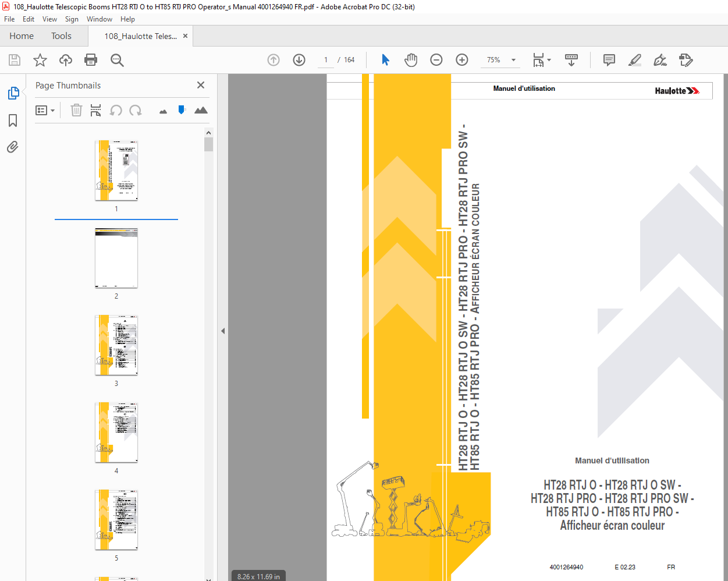728x581 pixels.
Task: Open the find text magnifier tool
Action: pos(117,60)
